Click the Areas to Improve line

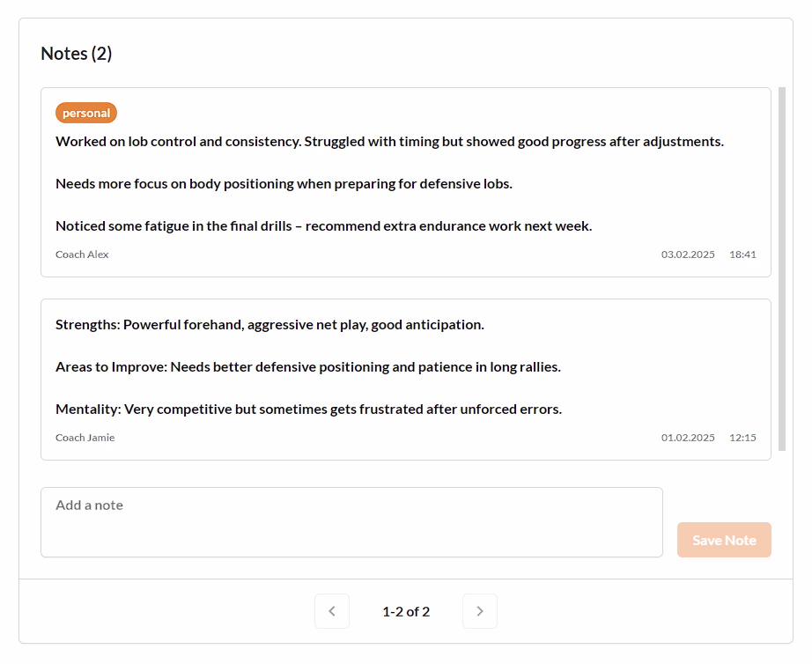(x=307, y=366)
